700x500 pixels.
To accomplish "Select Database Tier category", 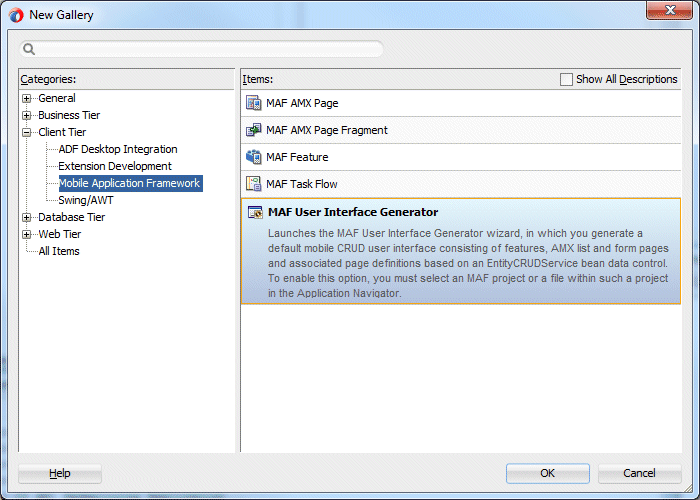I will click(x=71, y=217).
